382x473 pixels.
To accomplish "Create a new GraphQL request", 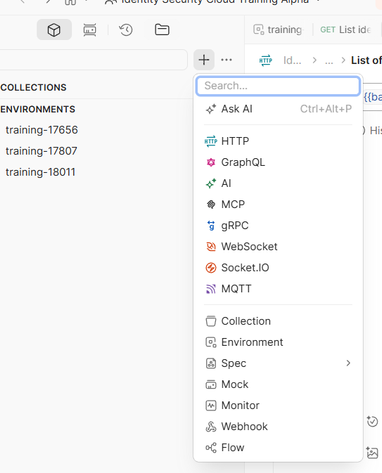I will (x=278, y=162).
